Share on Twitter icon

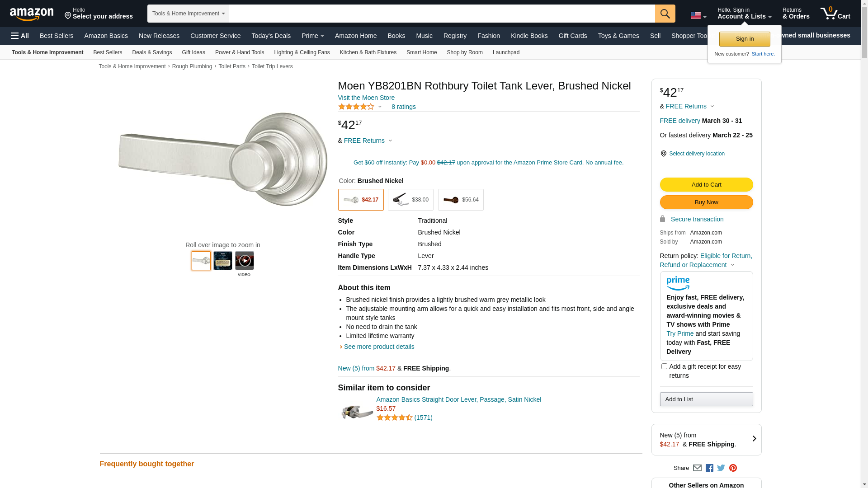click(721, 468)
